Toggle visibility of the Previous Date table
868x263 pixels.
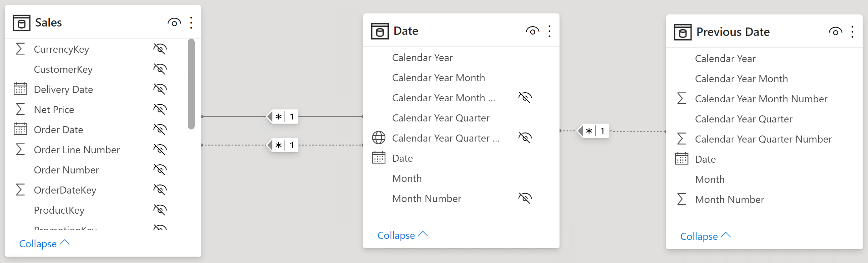835,32
